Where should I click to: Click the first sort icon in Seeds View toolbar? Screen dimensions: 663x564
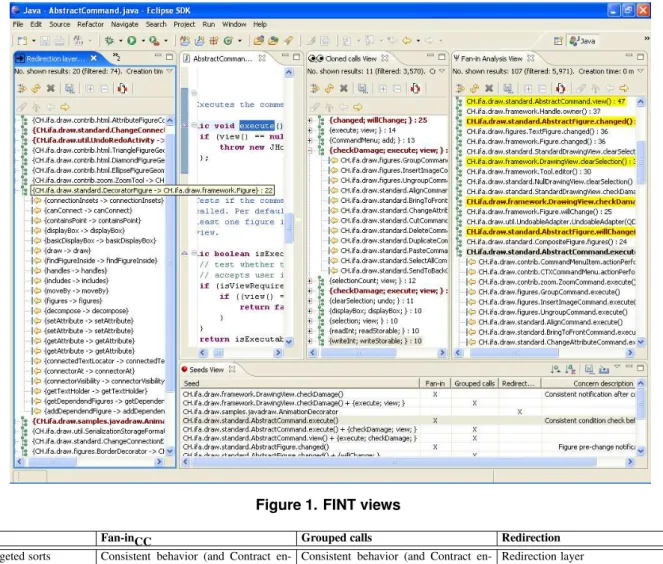coord(555,369)
